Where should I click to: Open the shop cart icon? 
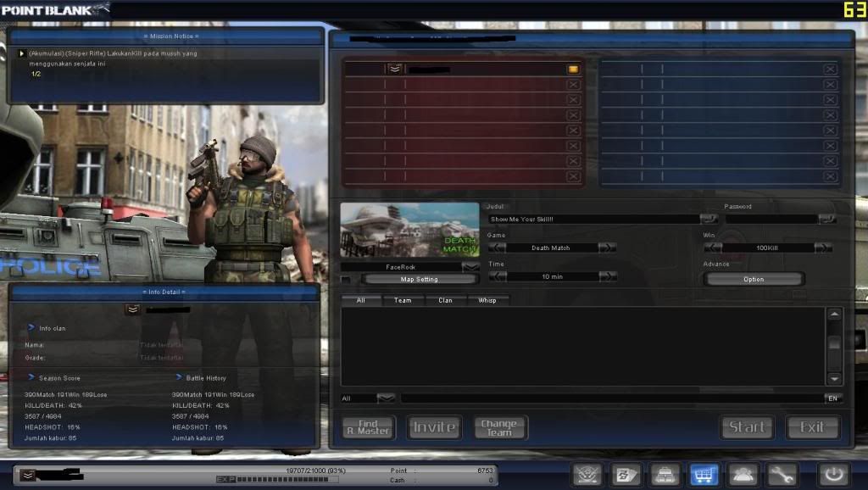coord(704,475)
